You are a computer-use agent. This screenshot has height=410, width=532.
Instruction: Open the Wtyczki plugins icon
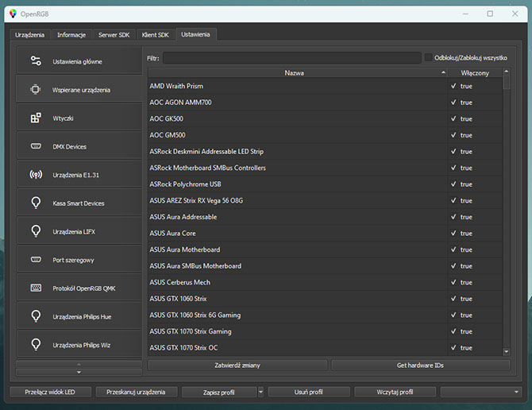coord(36,118)
